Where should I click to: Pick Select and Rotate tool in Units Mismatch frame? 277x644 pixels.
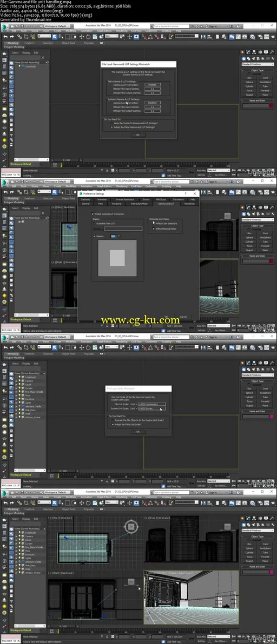click(88, 347)
